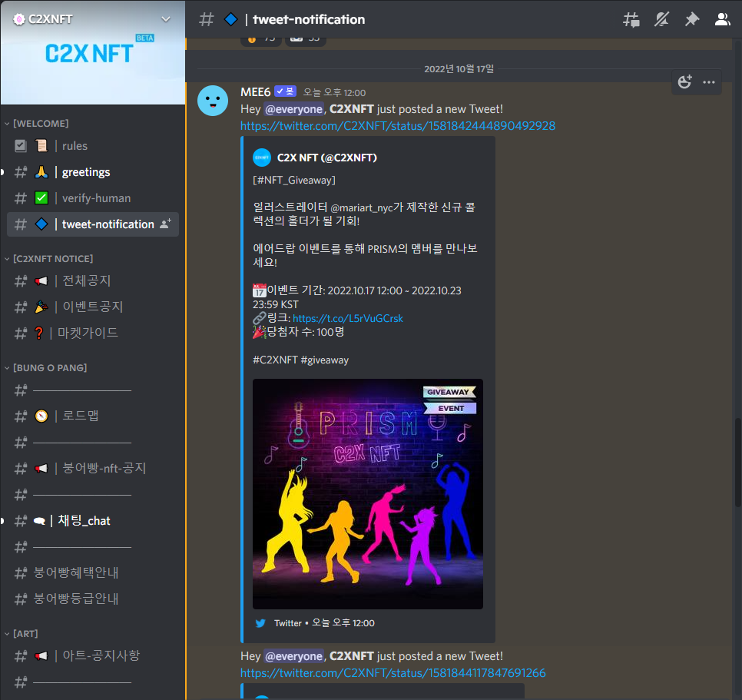Screen dimensions: 742x700
Task: Click the @everyone mention
Action: (x=293, y=109)
